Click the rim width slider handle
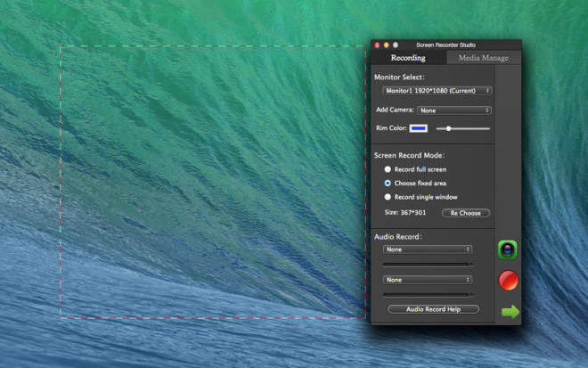This screenshot has width=588, height=368. tap(449, 128)
